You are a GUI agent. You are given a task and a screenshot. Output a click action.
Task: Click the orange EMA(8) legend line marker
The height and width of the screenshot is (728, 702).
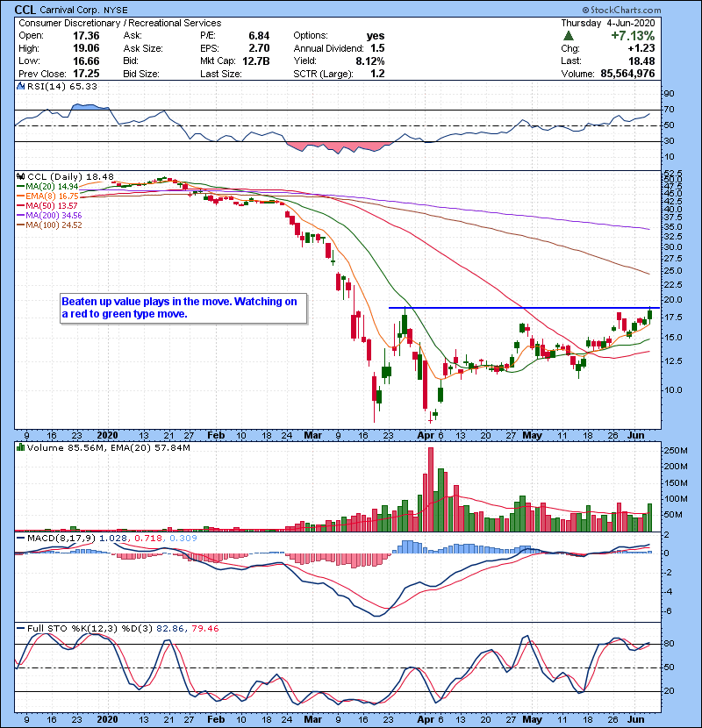coord(21,196)
